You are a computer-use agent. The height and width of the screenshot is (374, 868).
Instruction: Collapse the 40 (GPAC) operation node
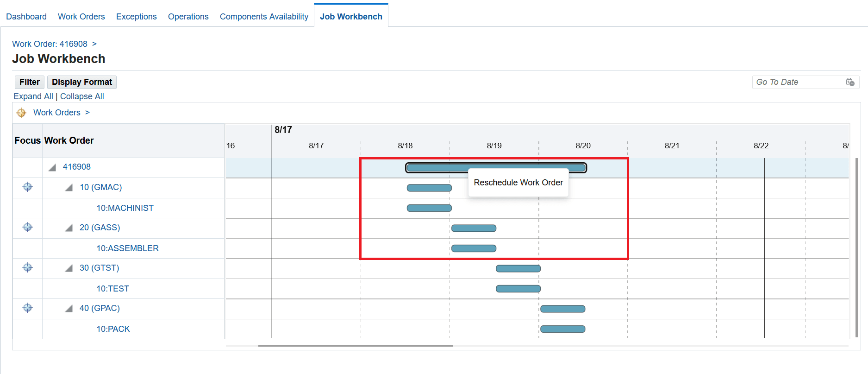point(69,309)
